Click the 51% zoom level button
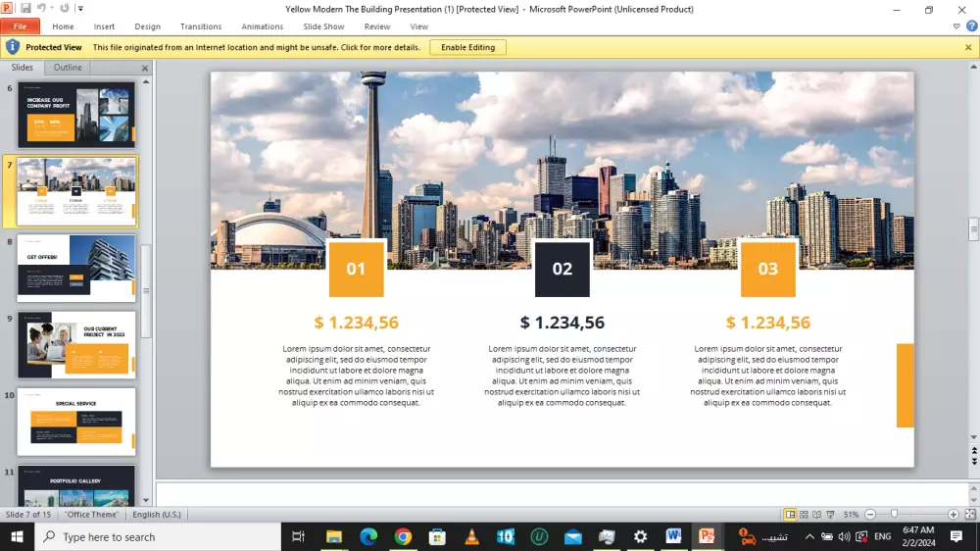The width and height of the screenshot is (980, 551). [851, 514]
